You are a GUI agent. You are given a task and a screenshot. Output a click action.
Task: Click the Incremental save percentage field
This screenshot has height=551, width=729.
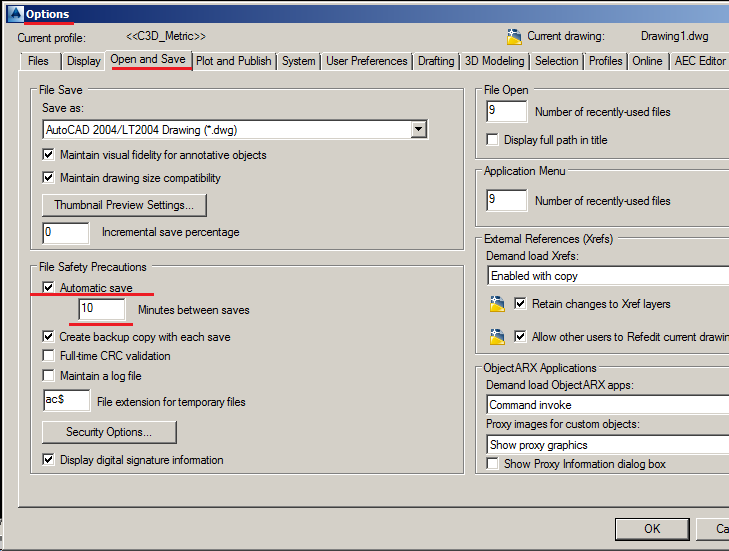pos(66,232)
